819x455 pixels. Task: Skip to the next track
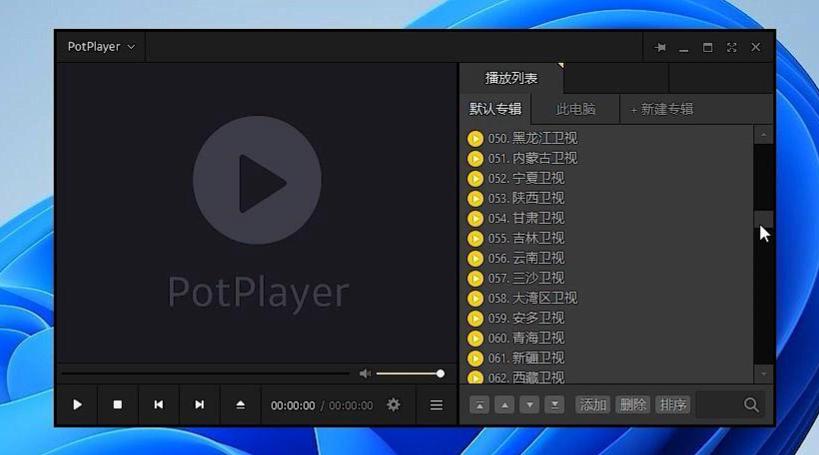click(x=199, y=405)
